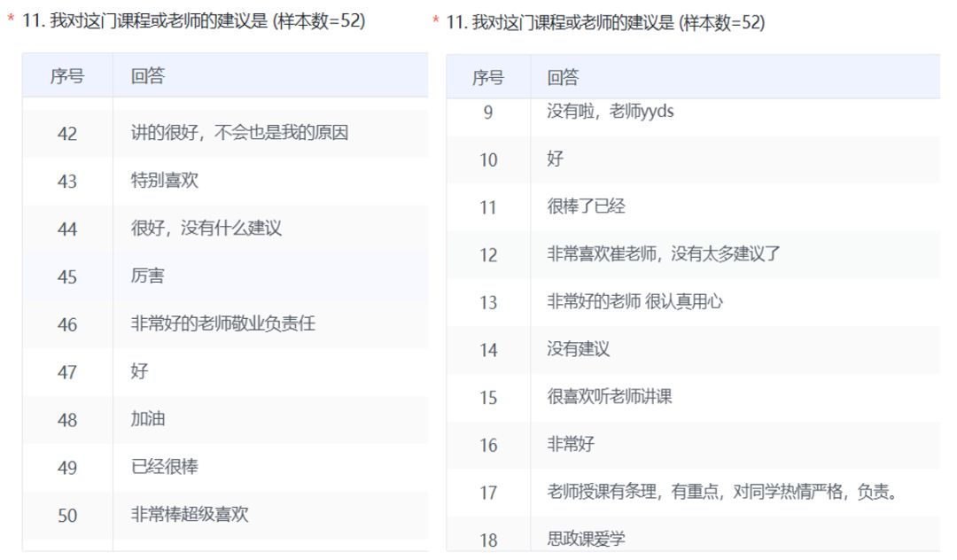Image resolution: width=957 pixels, height=560 pixels.
Task: Select the response "非常好的老师 很认真用心"
Action: pos(634,302)
